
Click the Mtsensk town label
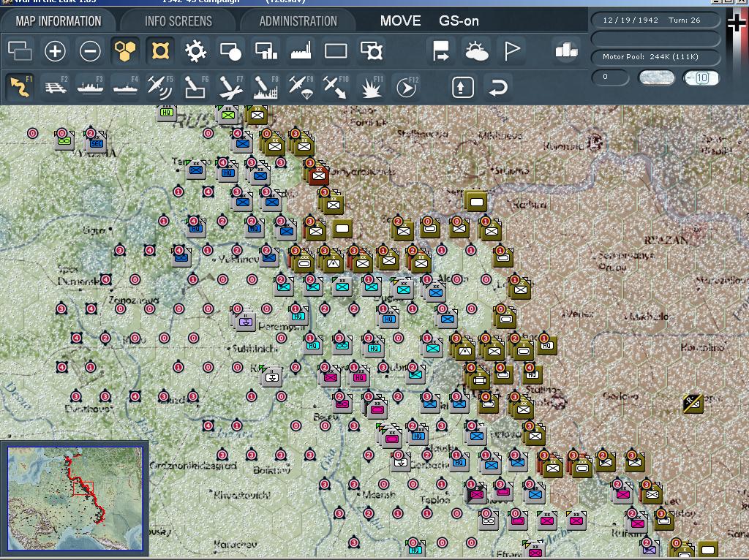(380, 494)
